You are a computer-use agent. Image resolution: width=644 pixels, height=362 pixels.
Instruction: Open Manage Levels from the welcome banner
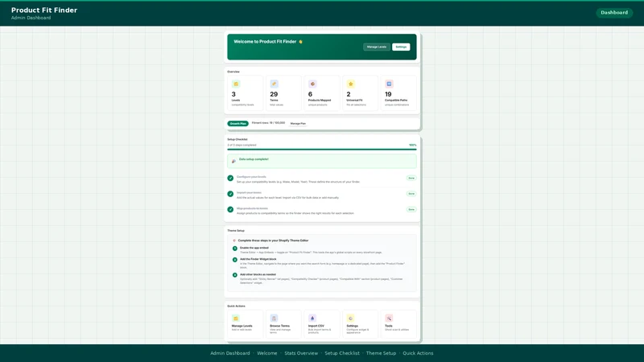(x=377, y=47)
